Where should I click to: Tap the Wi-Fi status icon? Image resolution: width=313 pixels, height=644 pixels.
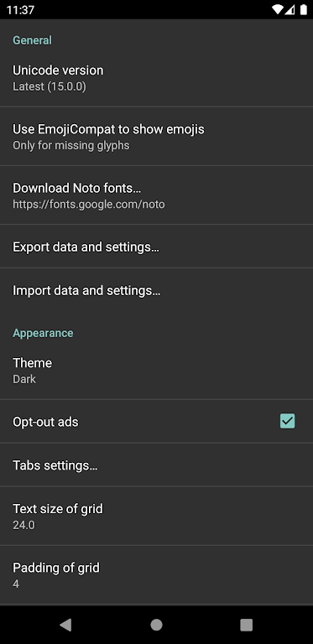point(278,9)
